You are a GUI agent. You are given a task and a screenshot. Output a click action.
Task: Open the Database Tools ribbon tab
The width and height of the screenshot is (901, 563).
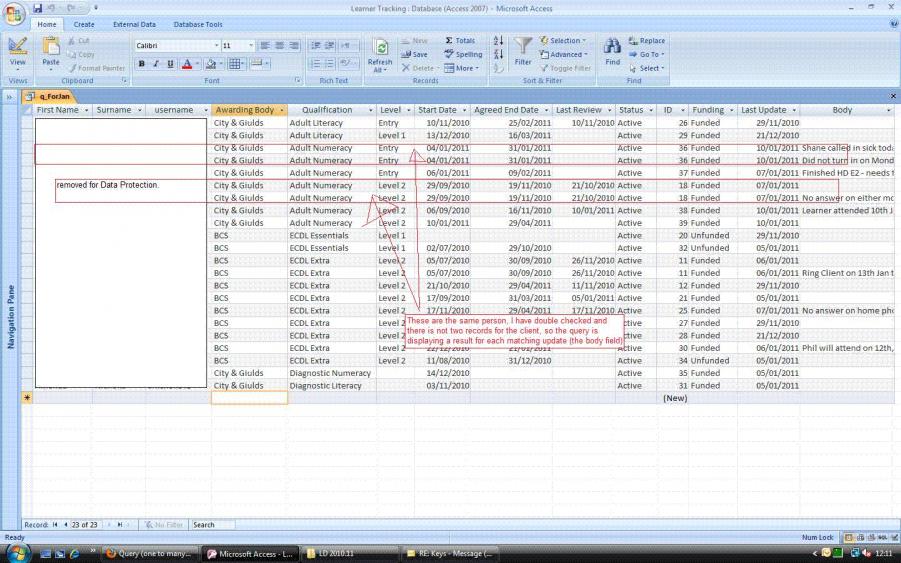[x=198, y=24]
